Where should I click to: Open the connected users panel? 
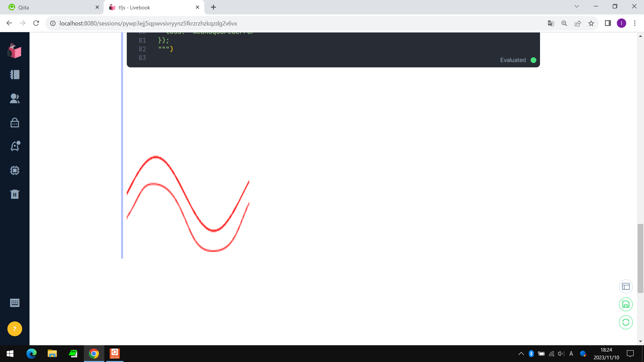tap(15, 98)
